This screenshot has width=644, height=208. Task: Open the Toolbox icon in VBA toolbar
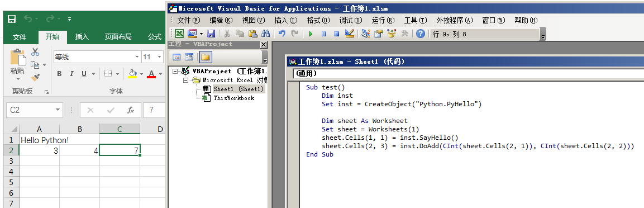tap(404, 34)
